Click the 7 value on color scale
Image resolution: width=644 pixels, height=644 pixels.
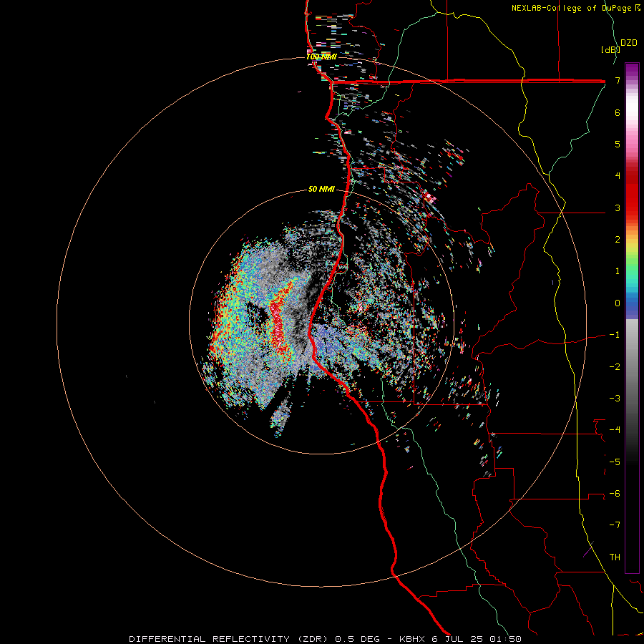coord(618,80)
